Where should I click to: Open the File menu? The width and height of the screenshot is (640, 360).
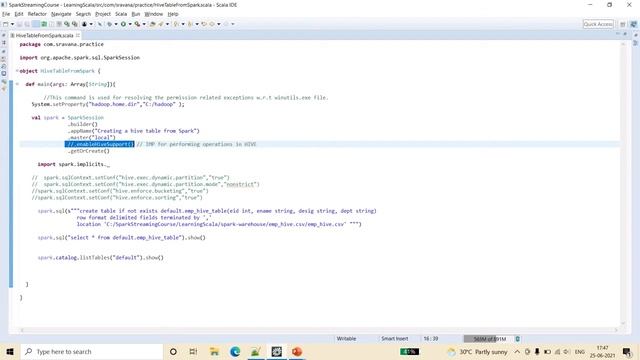[x=6, y=14]
